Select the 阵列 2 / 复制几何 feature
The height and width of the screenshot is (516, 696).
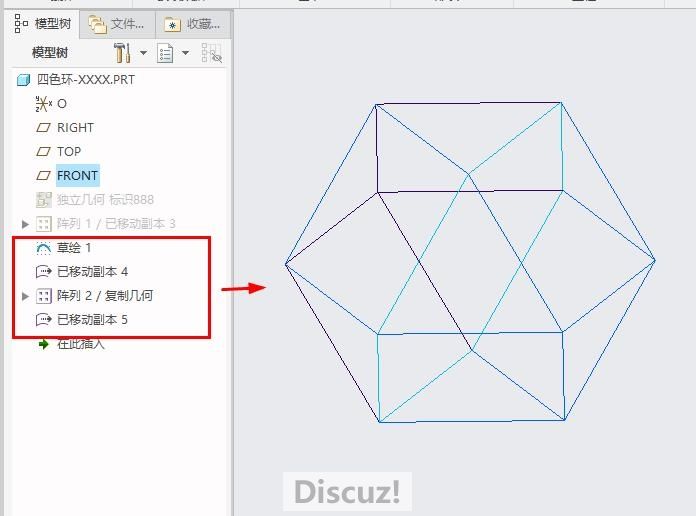point(105,295)
